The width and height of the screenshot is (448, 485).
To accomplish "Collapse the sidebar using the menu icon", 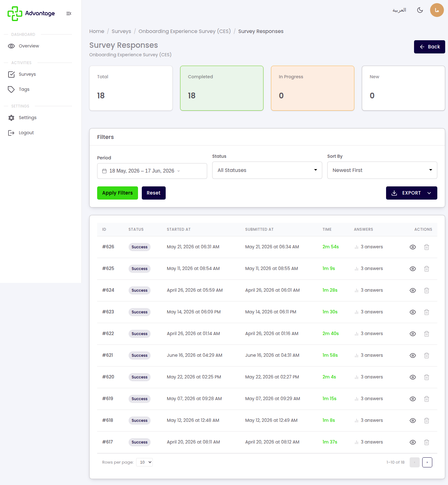I will pos(69,14).
